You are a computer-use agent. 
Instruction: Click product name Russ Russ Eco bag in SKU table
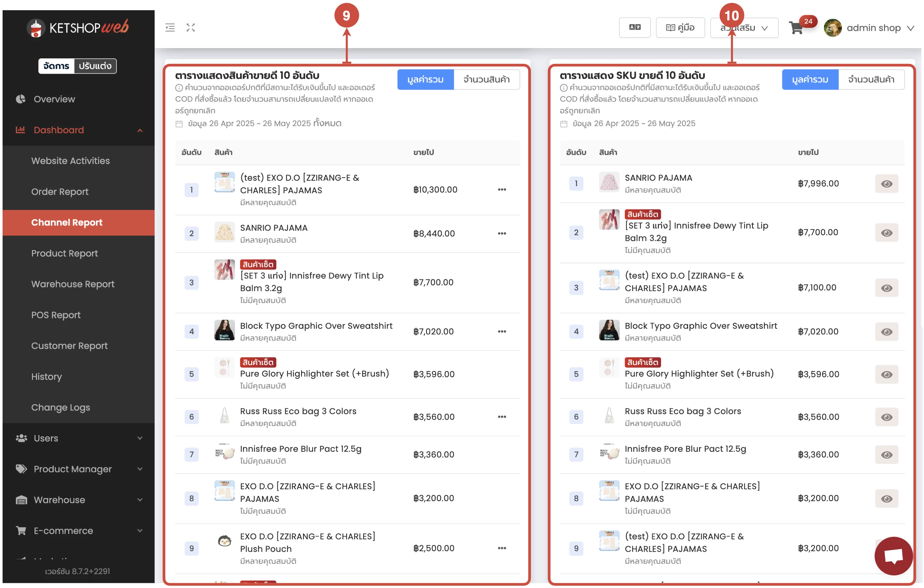[x=683, y=411]
